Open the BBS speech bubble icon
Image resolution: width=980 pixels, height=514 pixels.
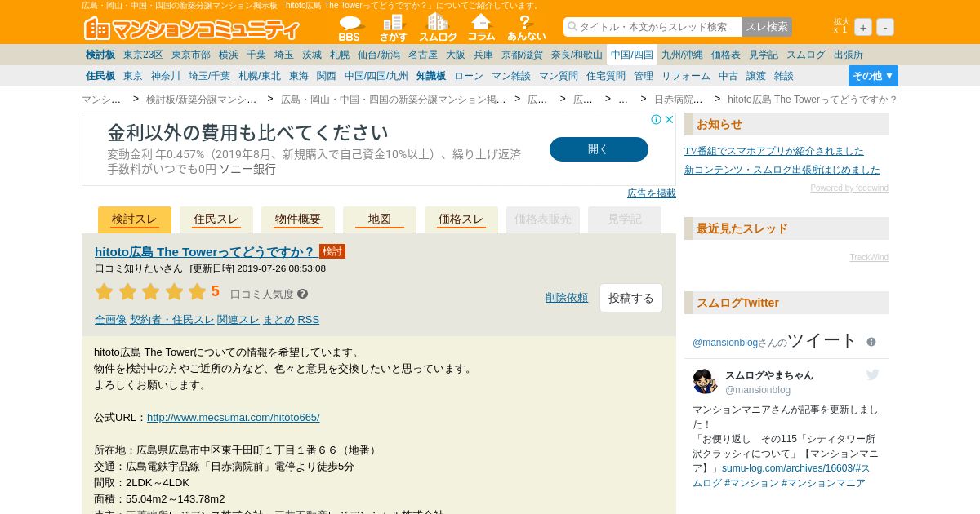point(350,28)
